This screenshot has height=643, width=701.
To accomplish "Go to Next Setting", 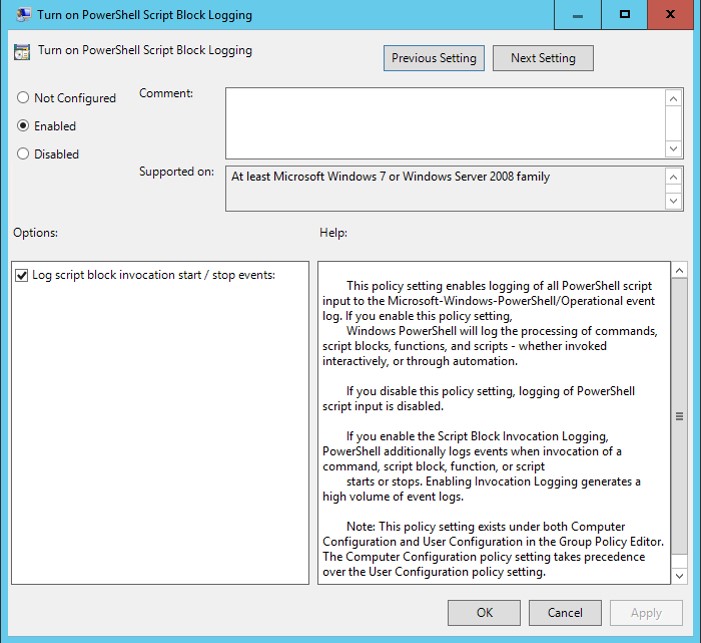I will (543, 58).
